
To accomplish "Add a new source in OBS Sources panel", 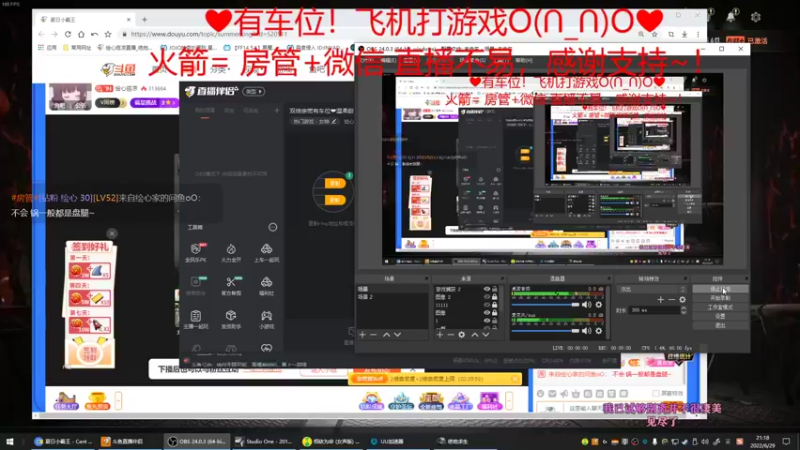I will [440, 335].
